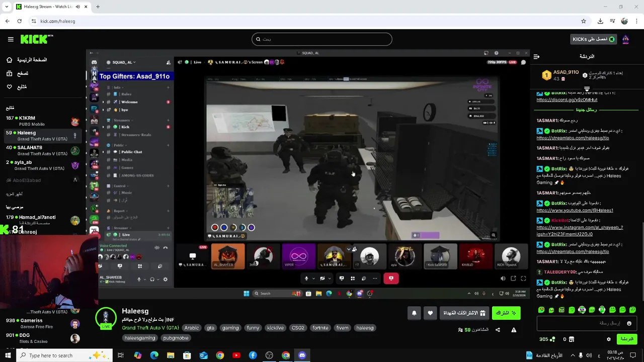Click the Haleesg channel avatar
The width and height of the screenshot is (644, 362).
coord(106,318)
